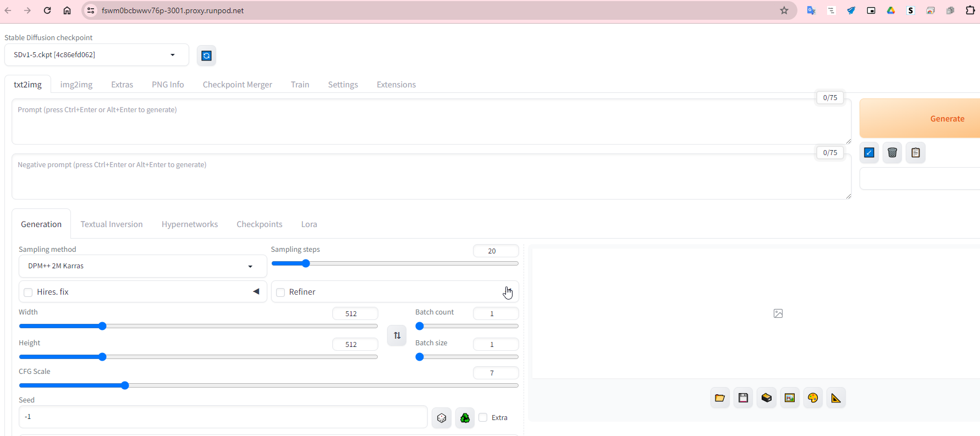Adjust the Width slider
980x436 pixels.
[198, 327]
